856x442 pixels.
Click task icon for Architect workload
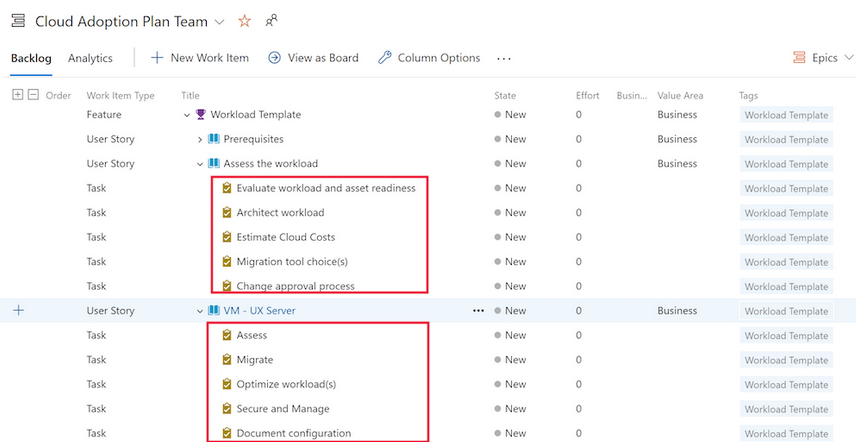point(227,213)
